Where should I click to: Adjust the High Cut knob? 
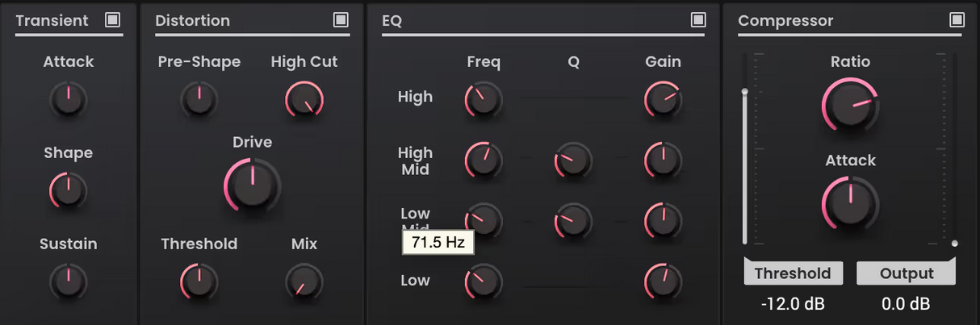[304, 101]
